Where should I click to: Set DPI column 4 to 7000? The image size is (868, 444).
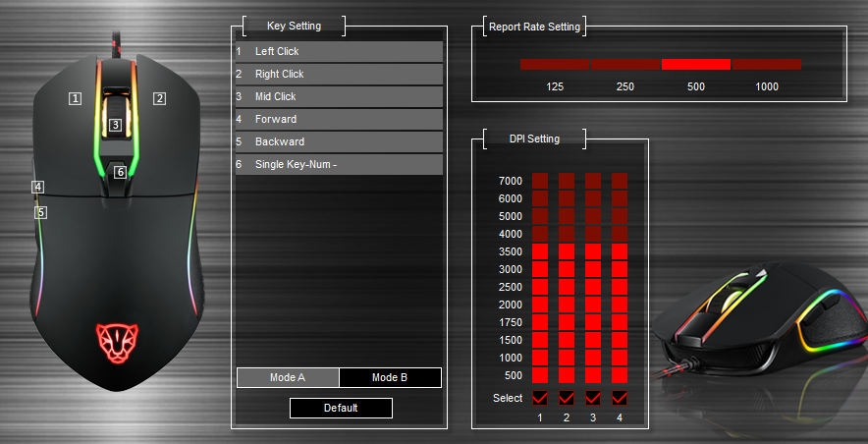pyautogui.click(x=620, y=181)
